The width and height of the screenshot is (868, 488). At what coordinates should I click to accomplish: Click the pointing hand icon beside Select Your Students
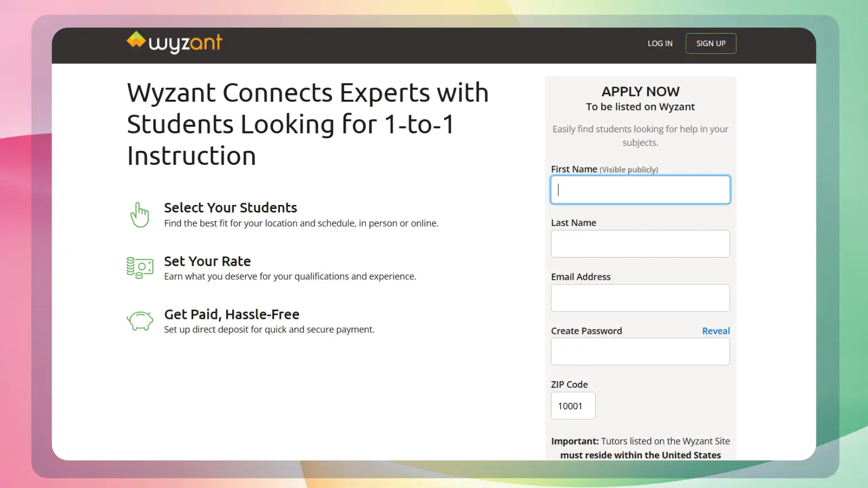pyautogui.click(x=139, y=215)
